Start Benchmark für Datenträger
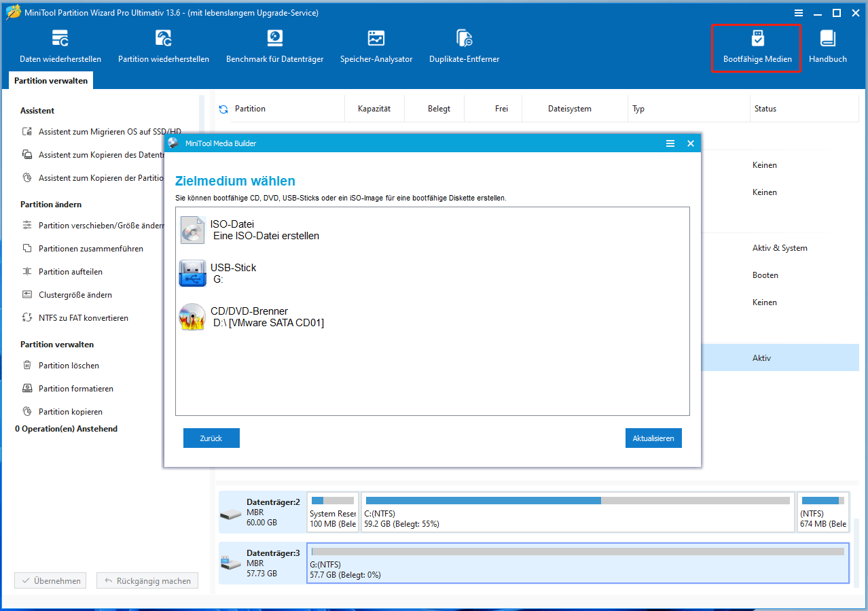The width and height of the screenshot is (868, 611). 274,46
